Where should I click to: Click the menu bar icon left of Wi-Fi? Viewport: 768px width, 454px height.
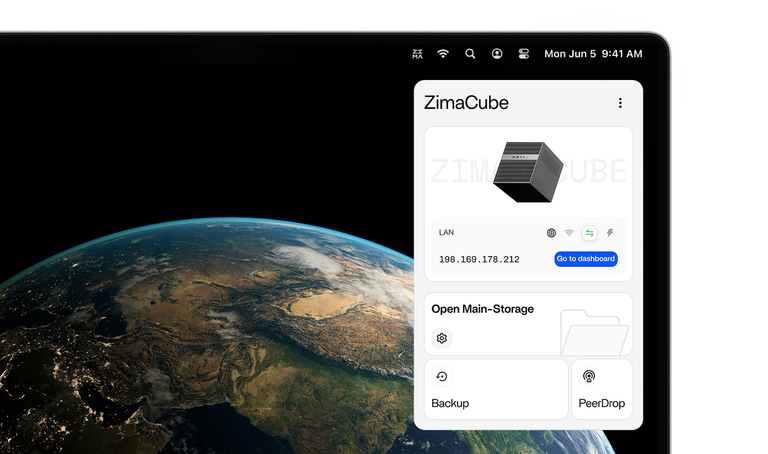pyautogui.click(x=418, y=54)
